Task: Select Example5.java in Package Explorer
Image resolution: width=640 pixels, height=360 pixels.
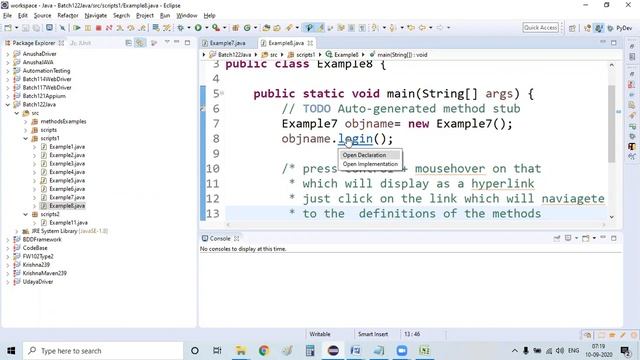Action: 67,180
